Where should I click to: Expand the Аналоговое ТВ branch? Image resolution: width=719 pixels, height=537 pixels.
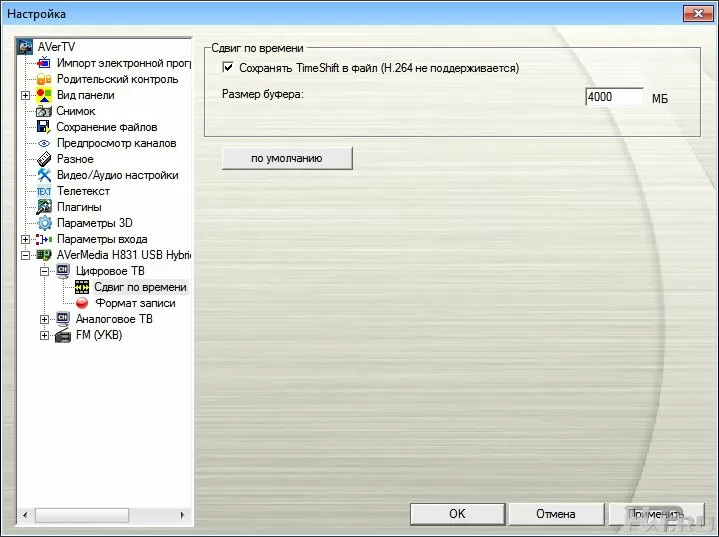(x=44, y=319)
